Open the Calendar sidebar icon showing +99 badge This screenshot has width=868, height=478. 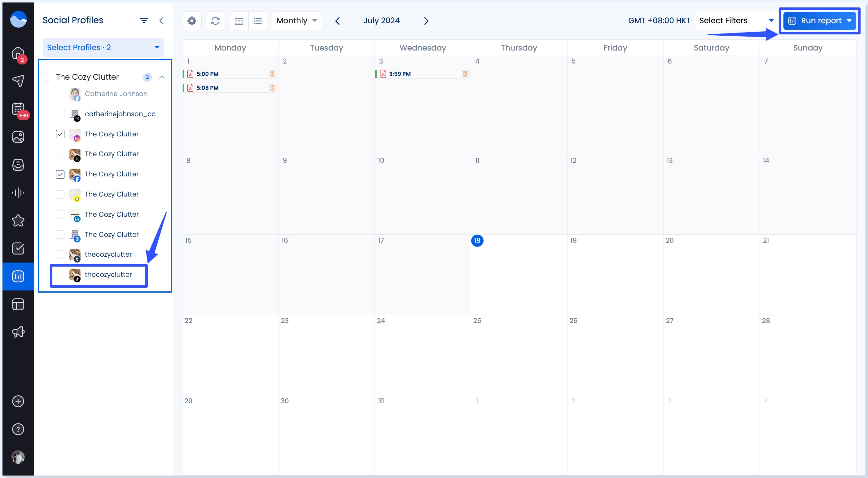[18, 109]
